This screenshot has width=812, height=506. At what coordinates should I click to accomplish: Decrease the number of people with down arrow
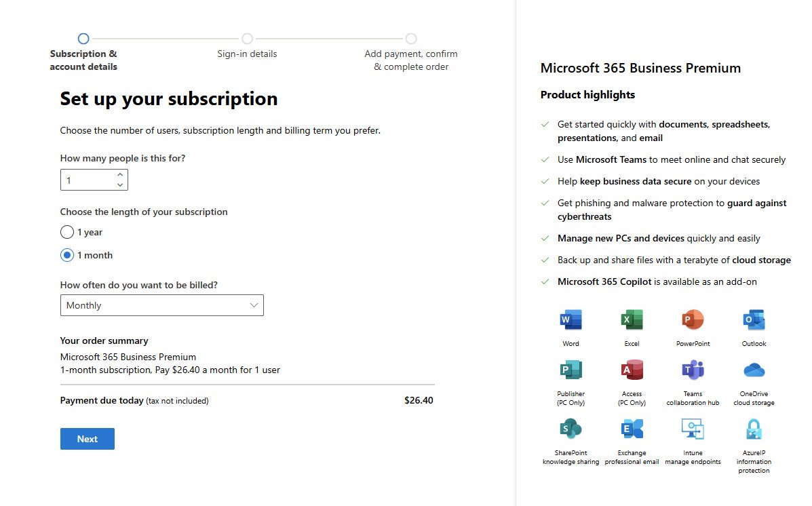click(x=120, y=184)
